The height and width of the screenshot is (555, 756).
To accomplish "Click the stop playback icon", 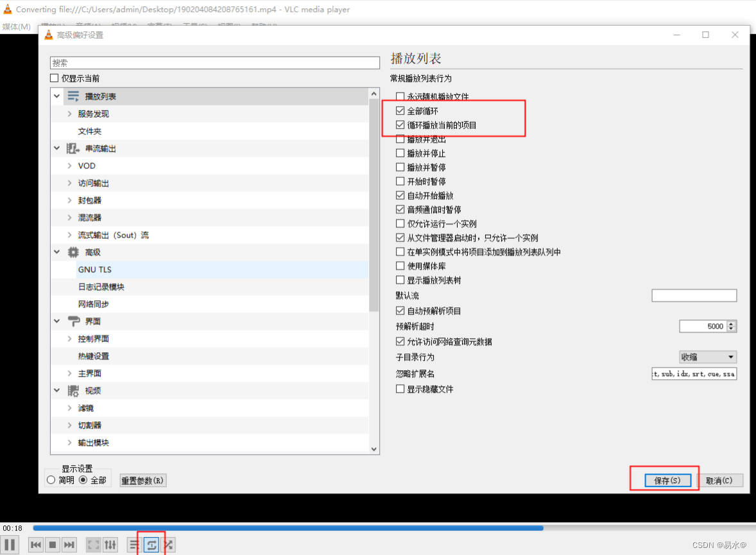I will pos(52,544).
